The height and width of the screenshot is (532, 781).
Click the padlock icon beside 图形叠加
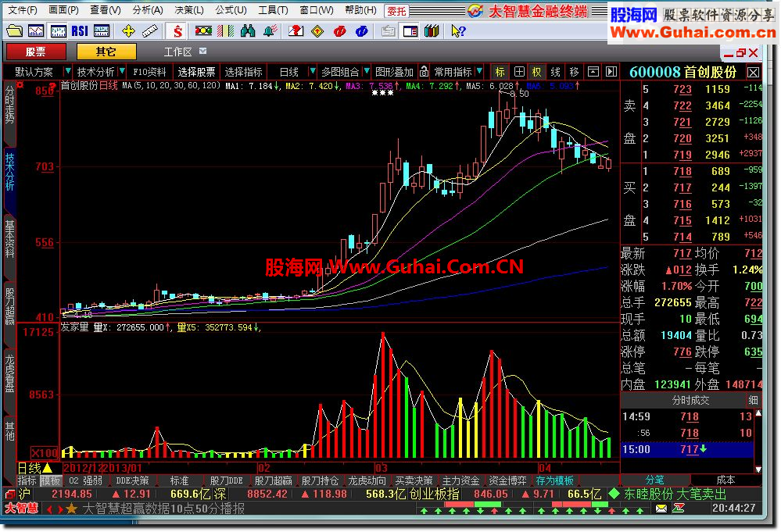pos(424,72)
